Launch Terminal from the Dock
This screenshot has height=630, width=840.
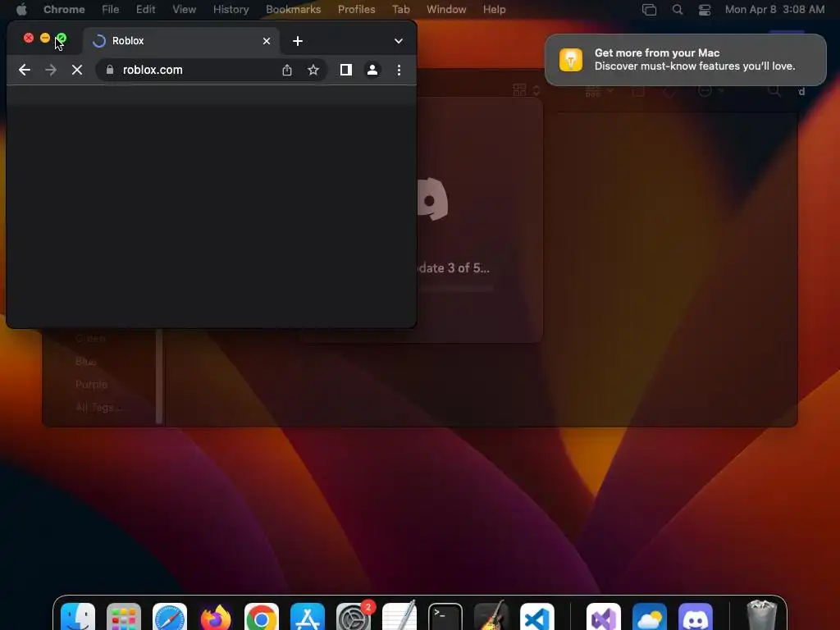coord(445,617)
